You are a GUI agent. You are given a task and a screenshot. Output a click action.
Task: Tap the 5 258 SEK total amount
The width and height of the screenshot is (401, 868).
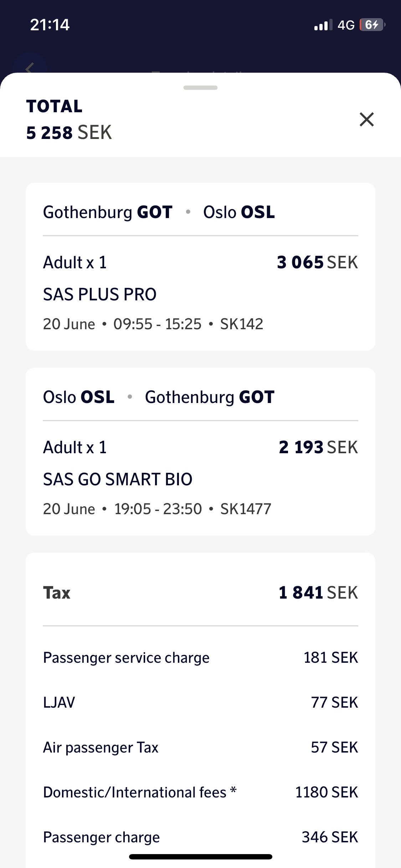pyautogui.click(x=69, y=133)
